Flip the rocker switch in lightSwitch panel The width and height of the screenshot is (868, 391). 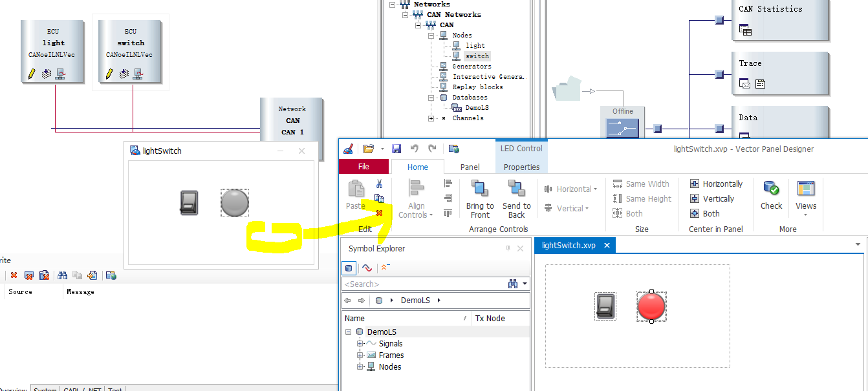coord(189,203)
